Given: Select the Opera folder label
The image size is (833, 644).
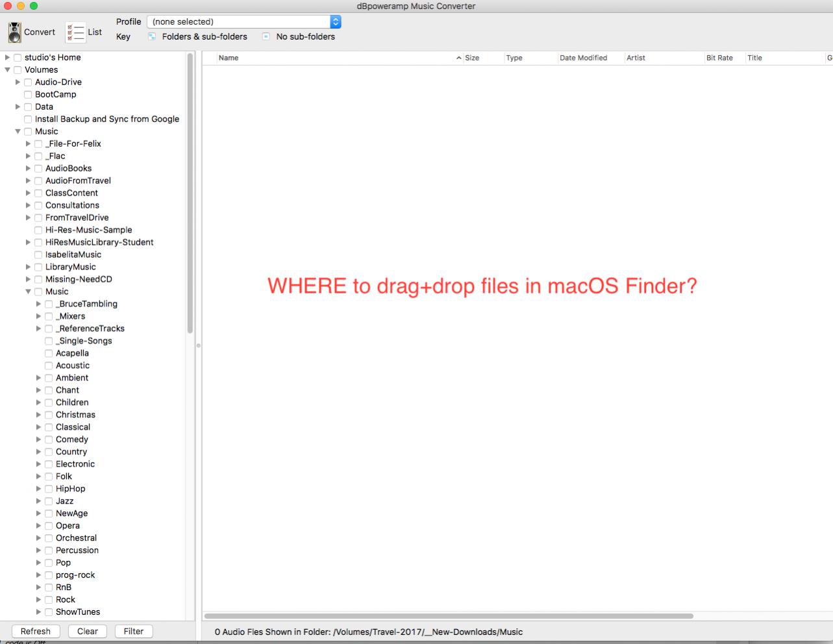Looking at the screenshot, I should [x=68, y=526].
